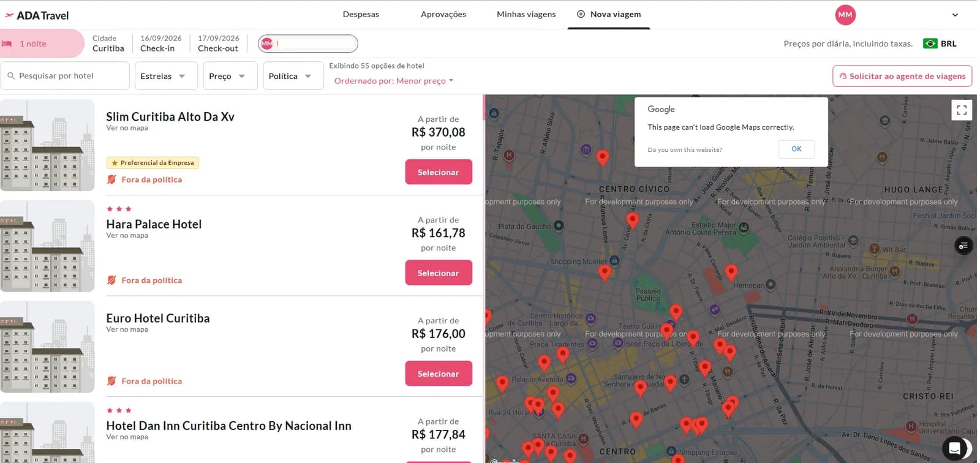This screenshot has height=463, width=980.
Task: Click Selecionar for Euro Hotel Curitiba
Action: [439, 374]
